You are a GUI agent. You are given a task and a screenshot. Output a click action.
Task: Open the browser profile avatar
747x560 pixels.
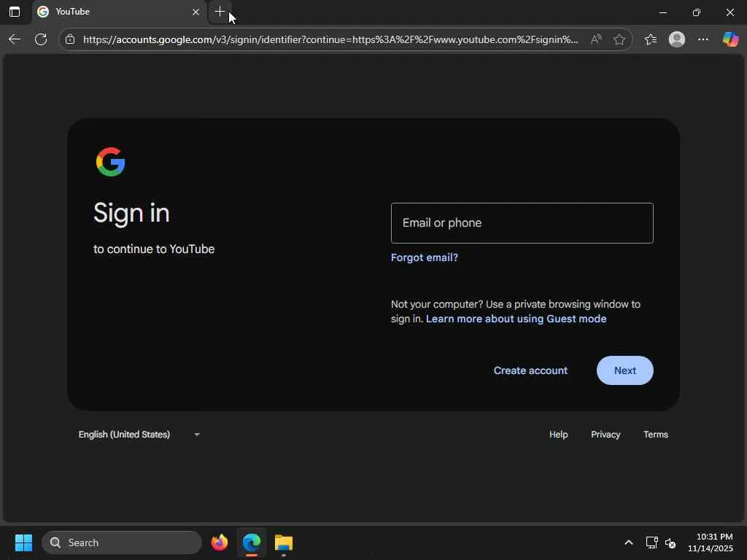point(676,39)
